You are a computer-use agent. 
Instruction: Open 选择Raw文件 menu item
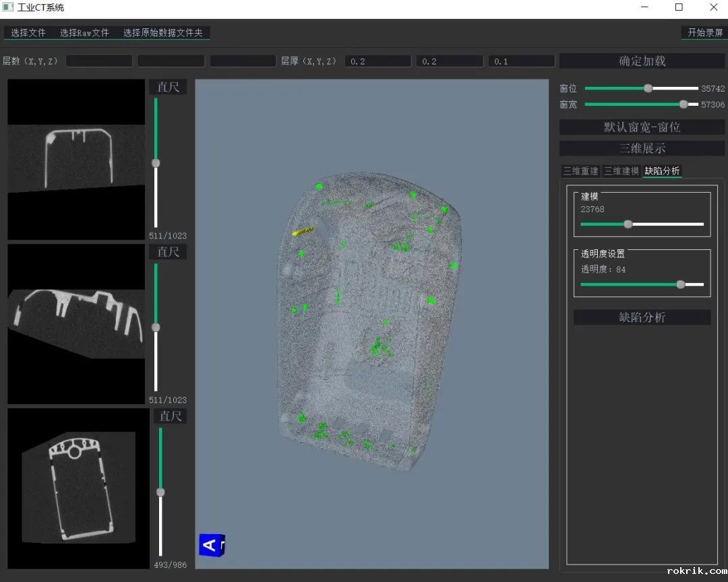pyautogui.click(x=84, y=32)
